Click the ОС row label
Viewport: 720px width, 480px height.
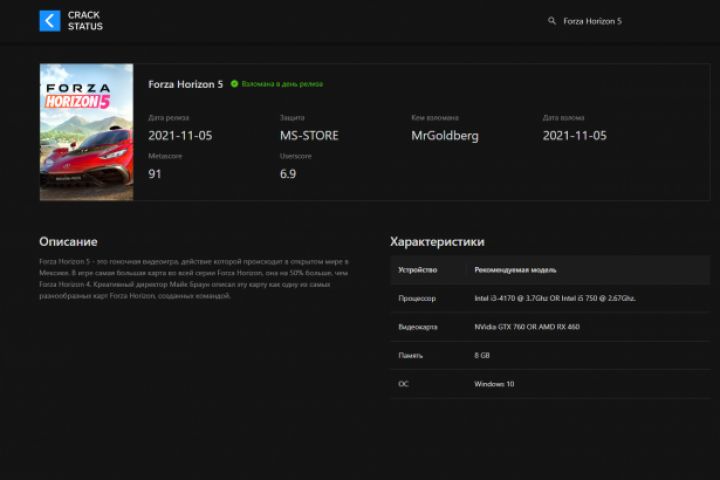403,384
